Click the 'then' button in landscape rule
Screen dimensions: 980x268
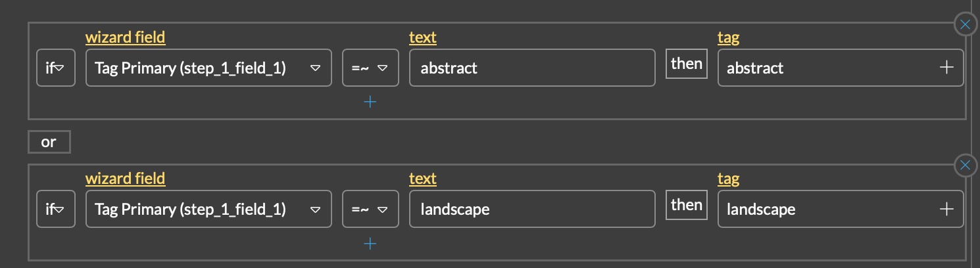[x=686, y=205]
